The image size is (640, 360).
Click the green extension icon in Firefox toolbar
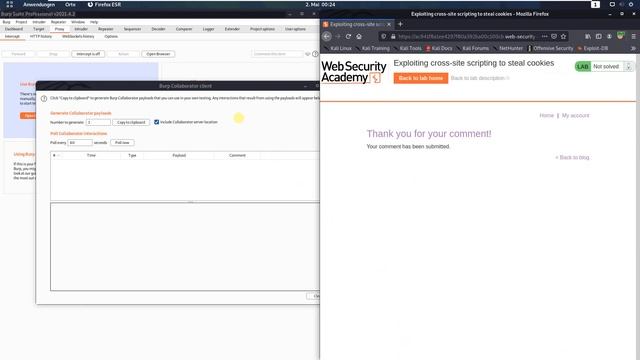620,36
